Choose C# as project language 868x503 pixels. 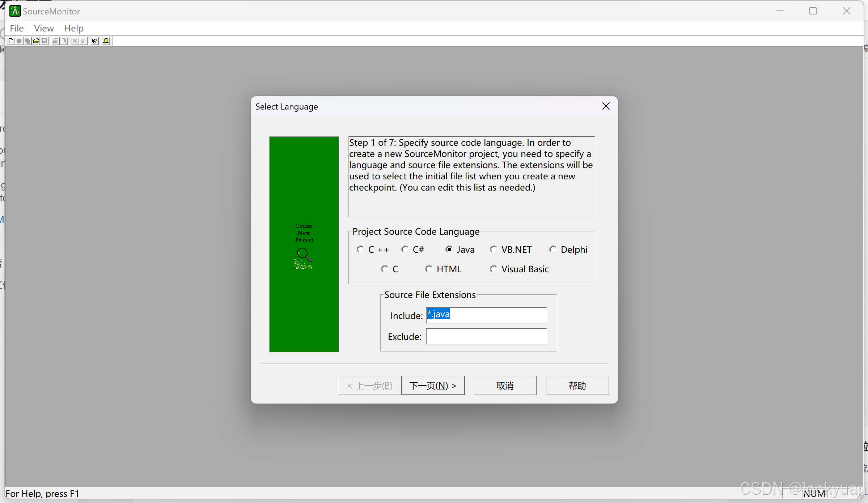(405, 250)
